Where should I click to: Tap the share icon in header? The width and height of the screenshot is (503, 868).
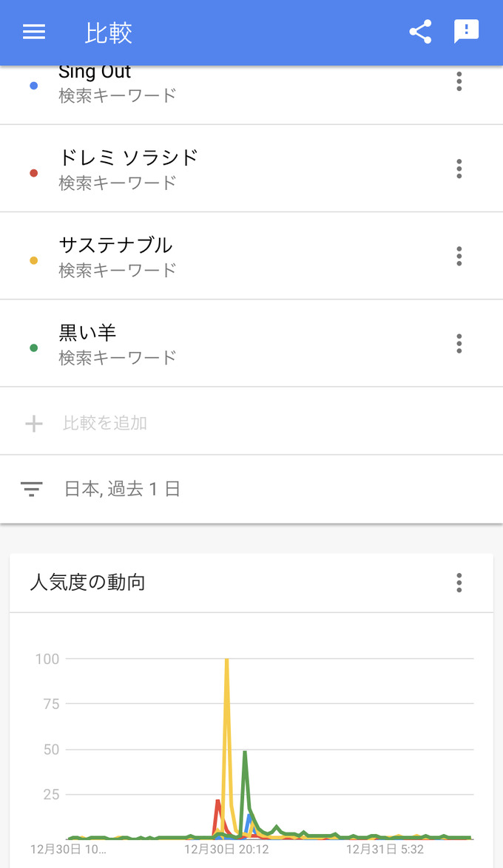point(420,32)
